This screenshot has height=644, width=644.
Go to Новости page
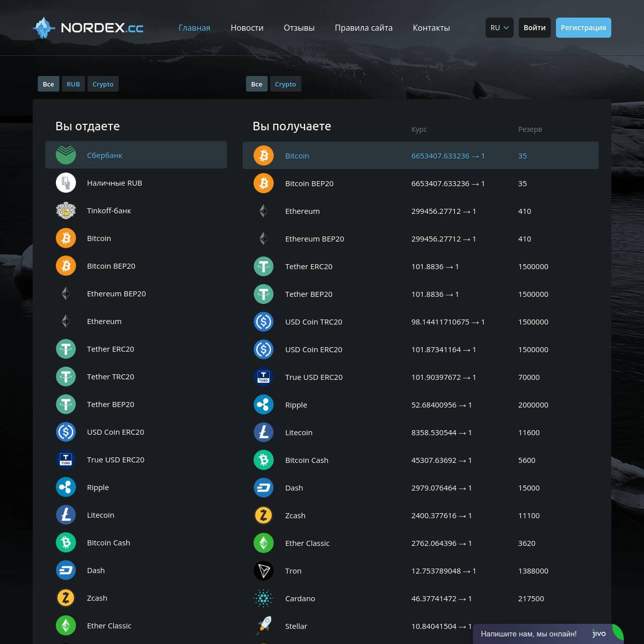pyautogui.click(x=247, y=28)
